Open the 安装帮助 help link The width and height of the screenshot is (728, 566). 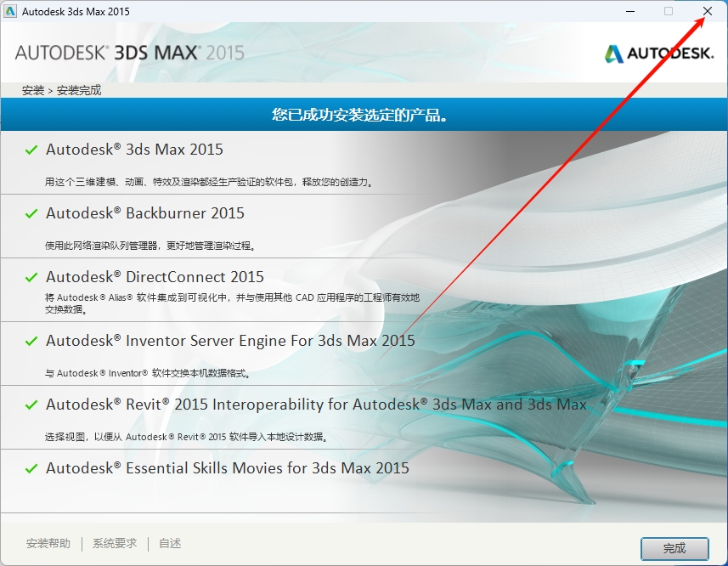(50, 543)
